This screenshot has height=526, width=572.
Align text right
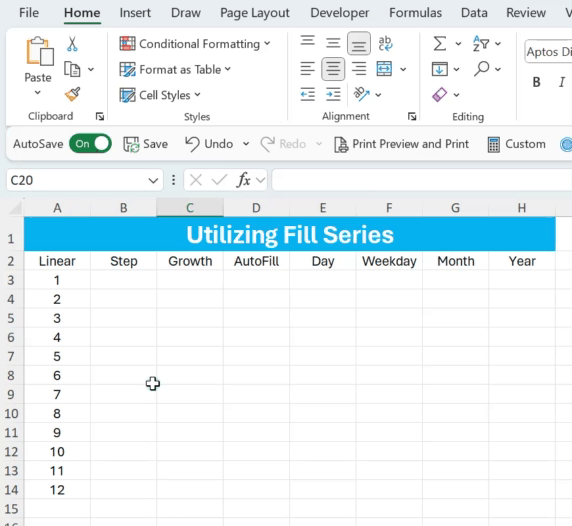pos(359,69)
